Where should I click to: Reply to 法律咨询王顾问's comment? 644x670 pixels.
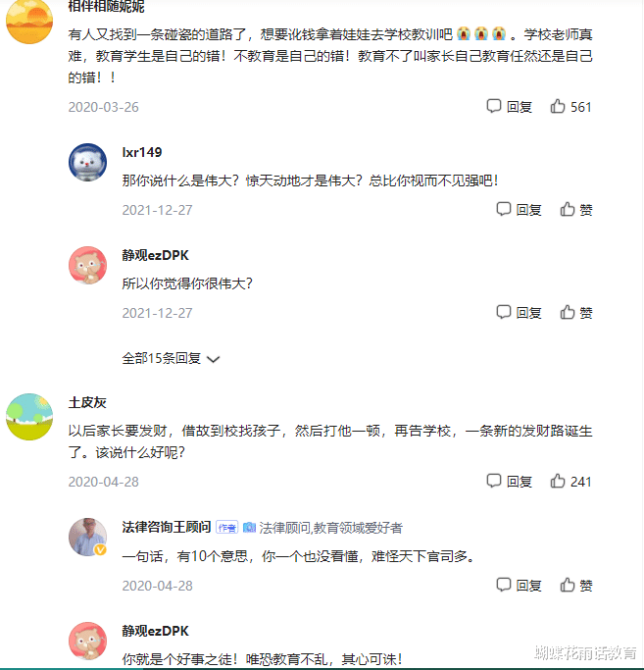coord(519,586)
